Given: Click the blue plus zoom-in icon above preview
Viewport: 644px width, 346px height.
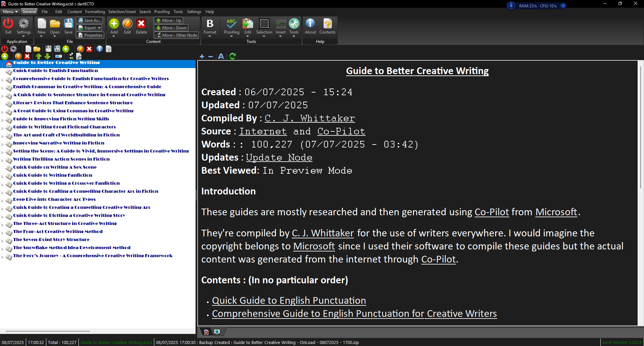Looking at the screenshot, I should [202, 56].
